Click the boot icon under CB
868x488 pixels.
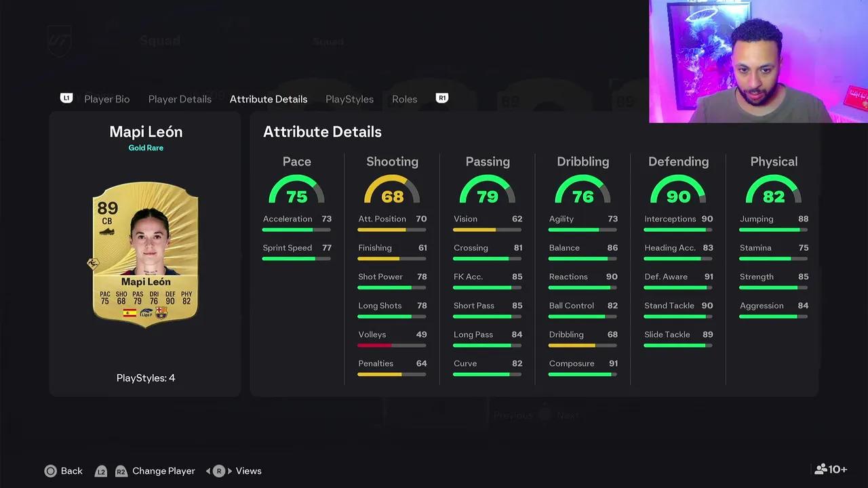coord(107,232)
